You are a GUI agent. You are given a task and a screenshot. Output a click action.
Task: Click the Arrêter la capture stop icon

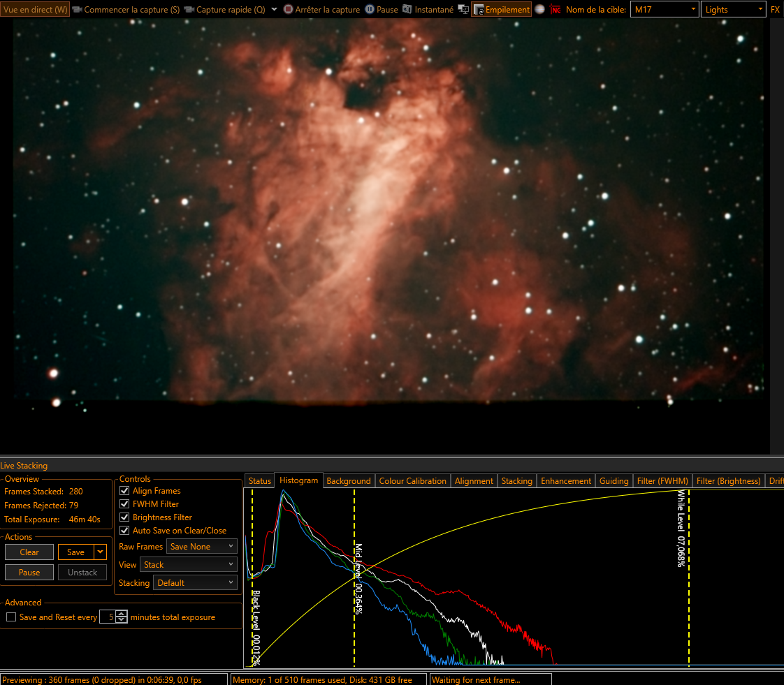point(288,10)
